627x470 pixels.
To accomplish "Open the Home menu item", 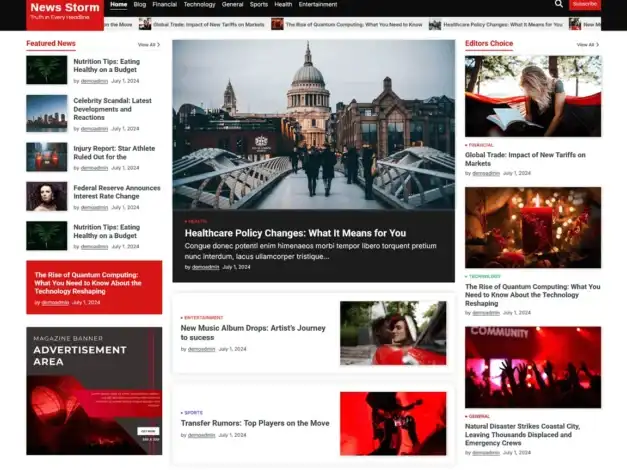I will pyautogui.click(x=118, y=4).
